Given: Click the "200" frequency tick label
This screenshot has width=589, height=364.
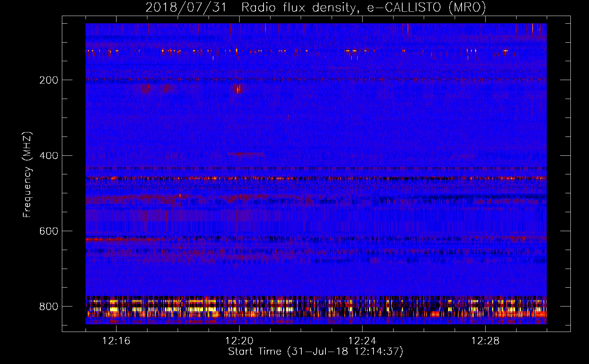Looking at the screenshot, I should [49, 80].
